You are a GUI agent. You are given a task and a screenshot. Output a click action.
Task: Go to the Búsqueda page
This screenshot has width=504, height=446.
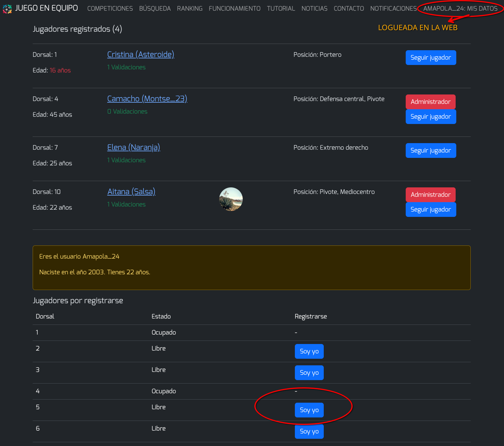point(155,8)
